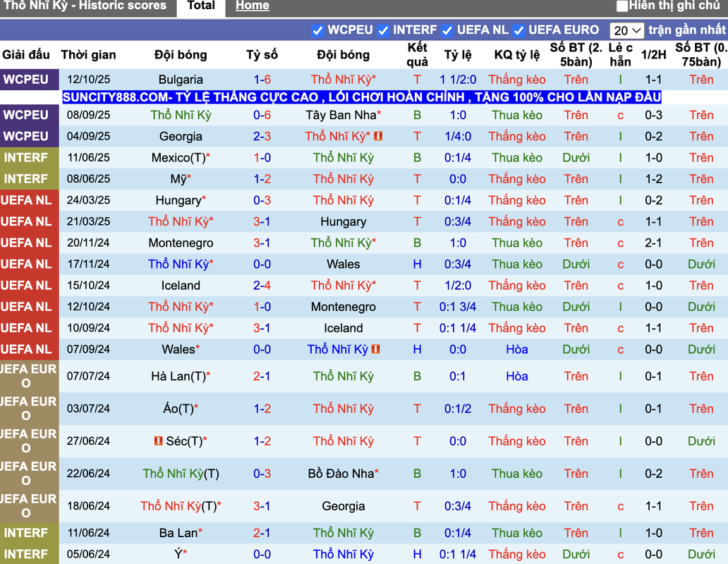Click the Ý team name on 05/06/24
Screen dimensions: 728x564
coord(178,554)
